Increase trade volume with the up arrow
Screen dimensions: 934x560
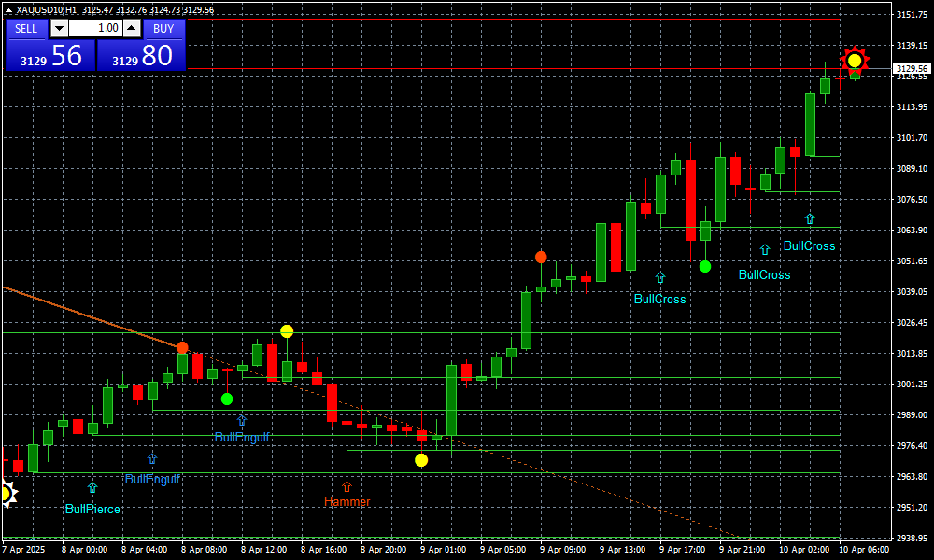tap(131, 29)
